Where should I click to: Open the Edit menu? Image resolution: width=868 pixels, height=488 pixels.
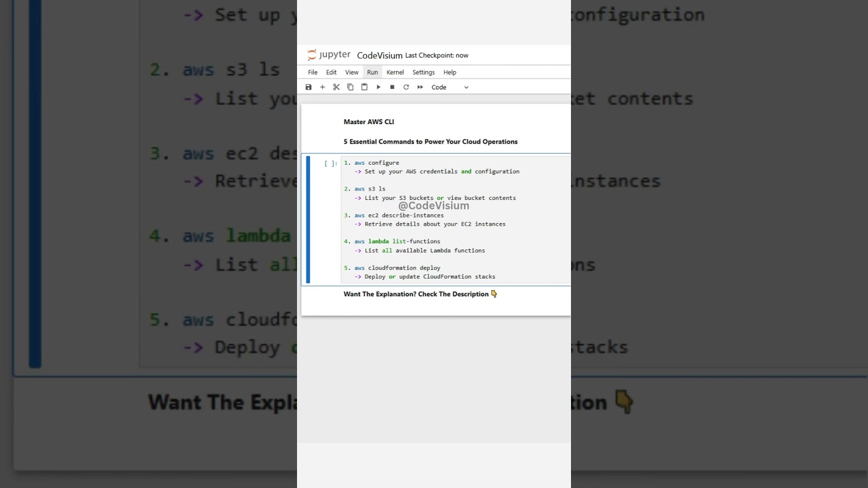pyautogui.click(x=331, y=72)
